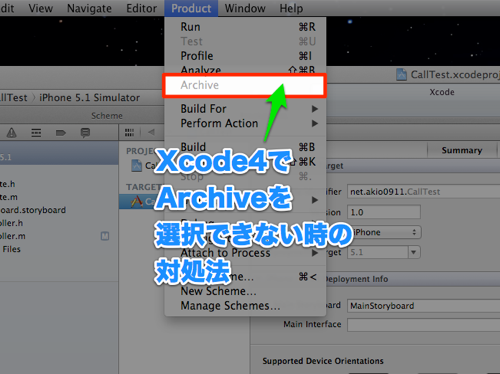The height and width of the screenshot is (374, 500).
Task: Open the breakpoint navigator icon
Action: click(x=61, y=133)
